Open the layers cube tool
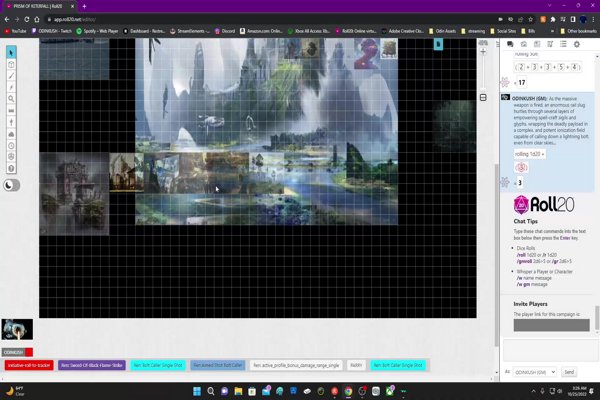600x400 pixels. point(11,64)
